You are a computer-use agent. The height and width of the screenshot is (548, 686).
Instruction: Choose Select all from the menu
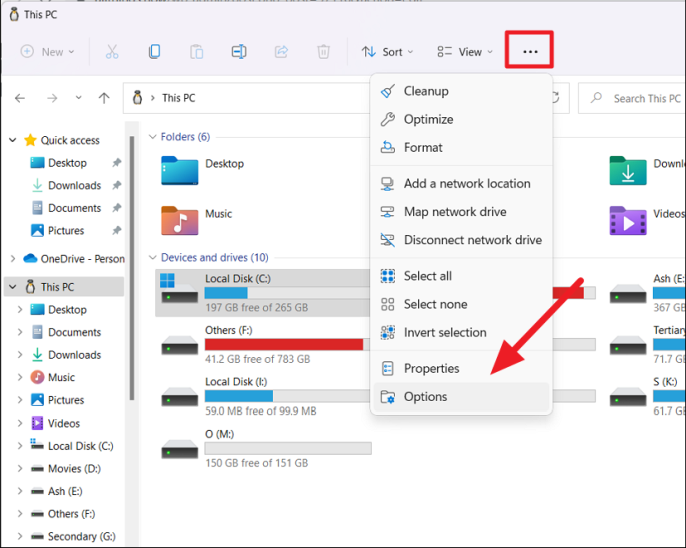[427, 276]
